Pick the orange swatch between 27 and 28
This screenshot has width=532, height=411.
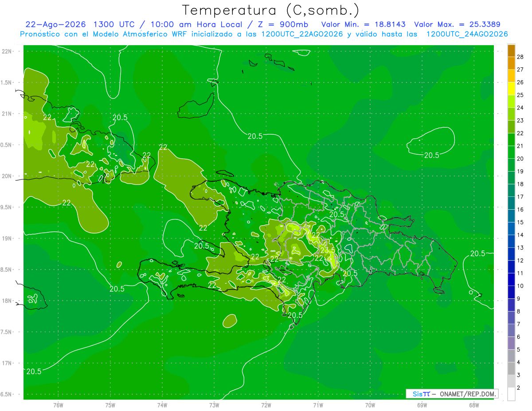(x=512, y=63)
